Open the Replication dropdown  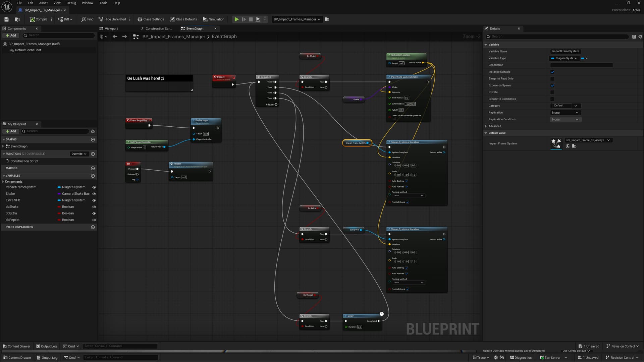click(565, 113)
